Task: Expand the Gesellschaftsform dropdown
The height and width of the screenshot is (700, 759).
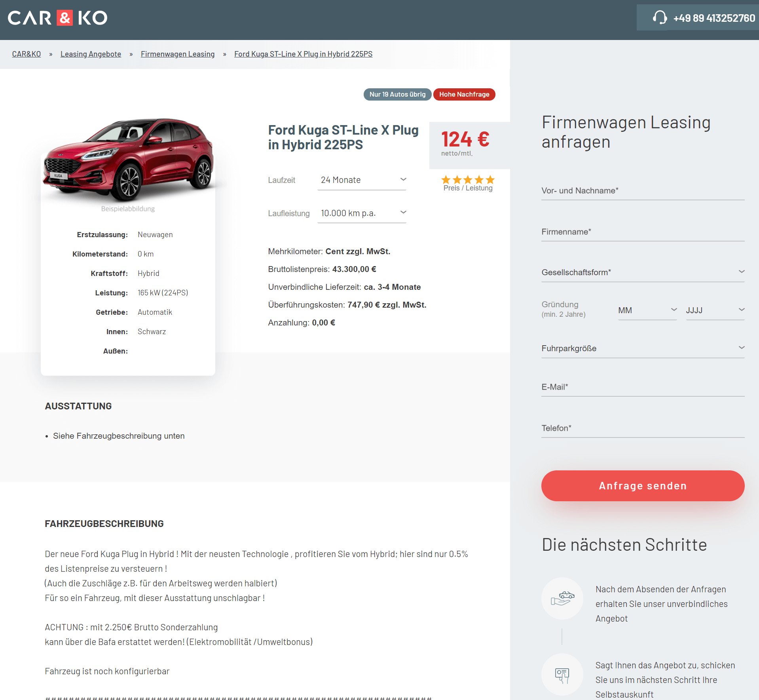Action: 643,272
